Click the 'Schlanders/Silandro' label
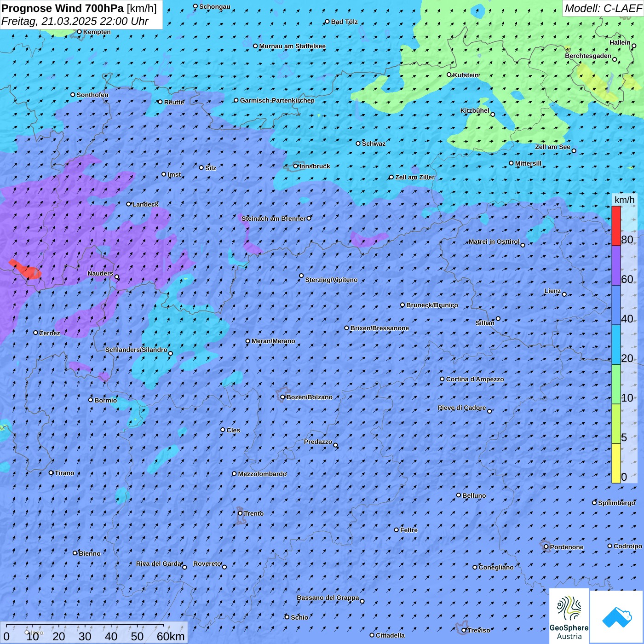Image resolution: width=644 pixels, height=644 pixels. [x=136, y=350]
